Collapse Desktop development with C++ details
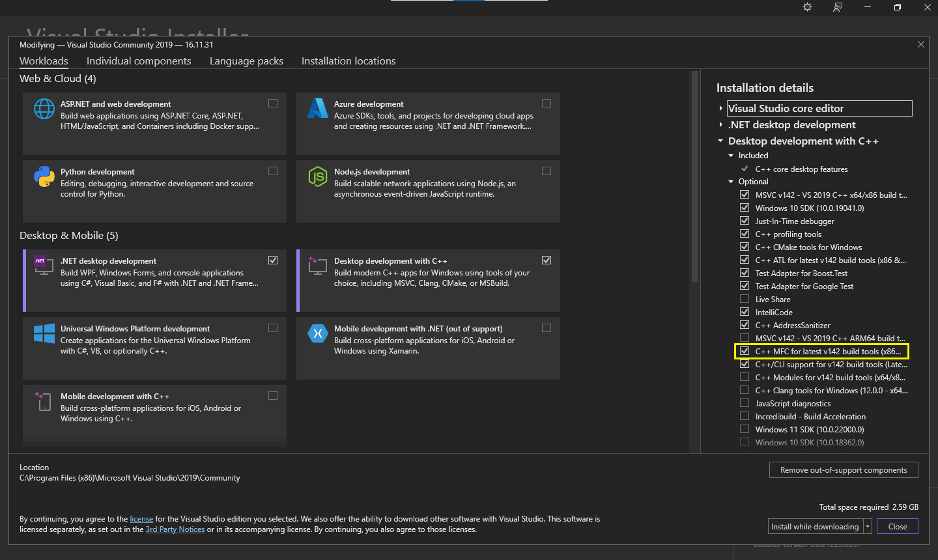Screen dimensions: 938x560 (x=720, y=141)
